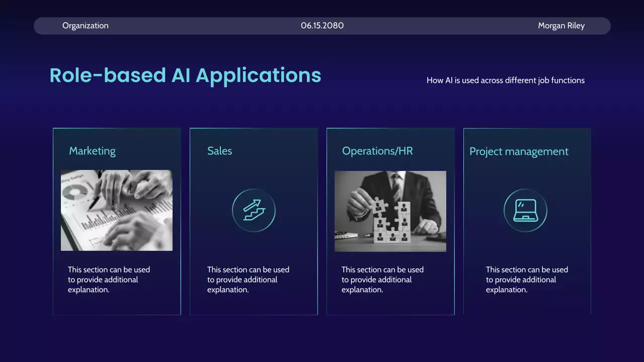Click the man's necktie in Operations/HR photo

(397, 185)
